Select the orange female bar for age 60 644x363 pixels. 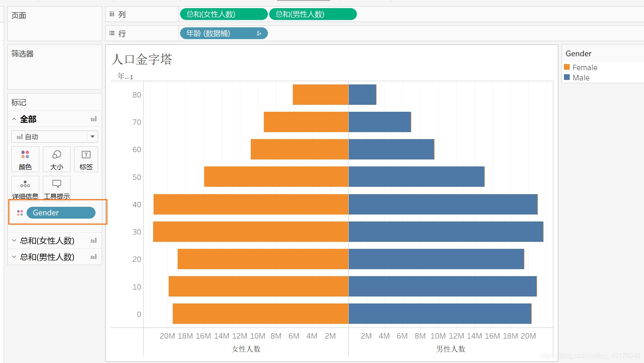[x=300, y=149]
